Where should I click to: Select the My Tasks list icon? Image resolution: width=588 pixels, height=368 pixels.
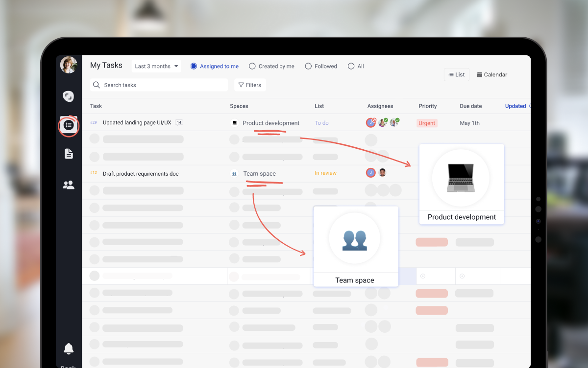(x=69, y=125)
